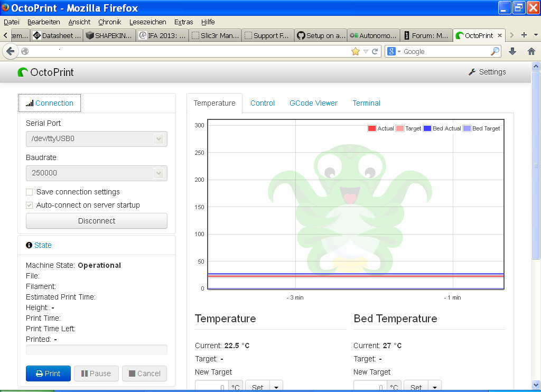Toggle Auto-connect on server startup checkbox
The width and height of the screenshot is (541, 392).
pyautogui.click(x=30, y=205)
